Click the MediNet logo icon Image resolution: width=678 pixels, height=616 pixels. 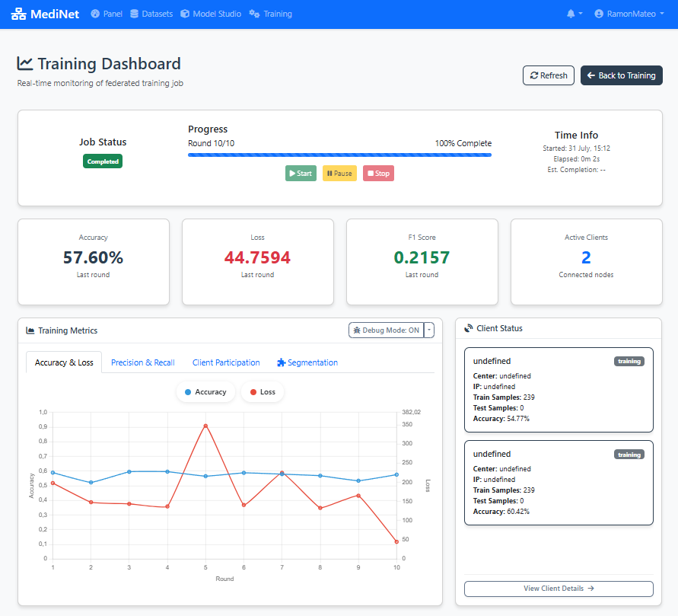(18, 13)
